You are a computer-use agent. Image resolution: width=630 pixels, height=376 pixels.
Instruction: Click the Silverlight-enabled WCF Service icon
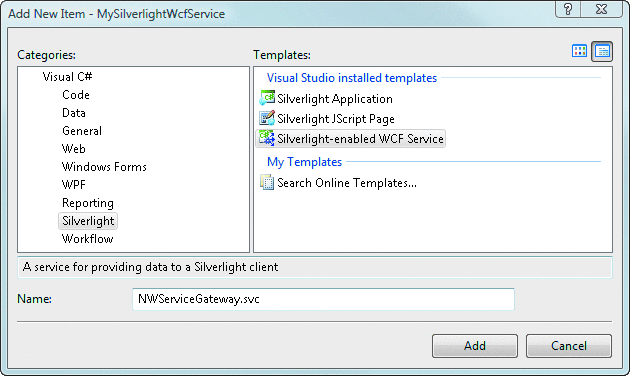267,138
